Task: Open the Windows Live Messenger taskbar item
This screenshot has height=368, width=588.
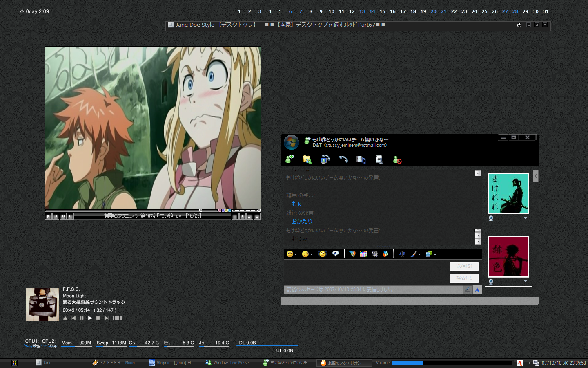Action: point(231,363)
